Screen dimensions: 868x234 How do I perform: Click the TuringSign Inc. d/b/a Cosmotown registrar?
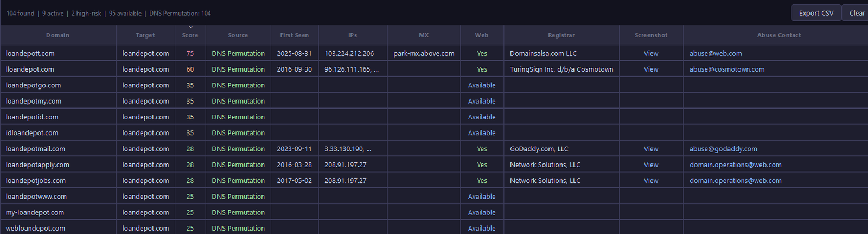click(x=561, y=69)
